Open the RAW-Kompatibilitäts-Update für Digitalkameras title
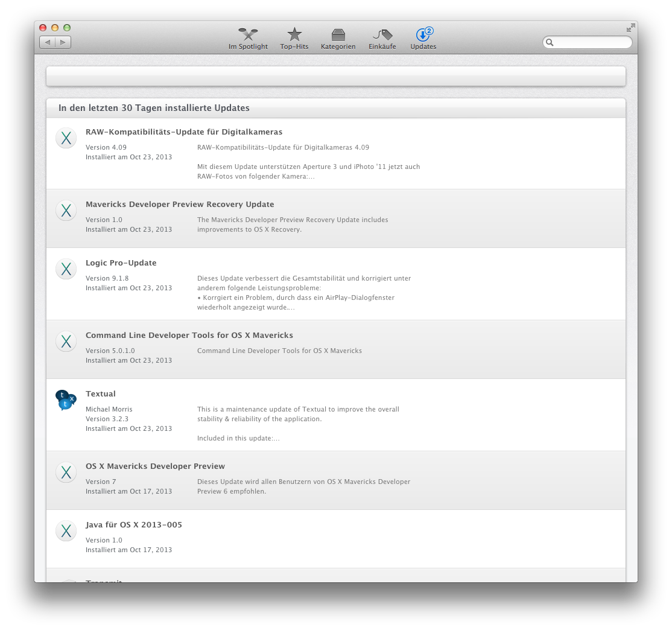Image resolution: width=672 pixels, height=630 pixels. pos(184,132)
